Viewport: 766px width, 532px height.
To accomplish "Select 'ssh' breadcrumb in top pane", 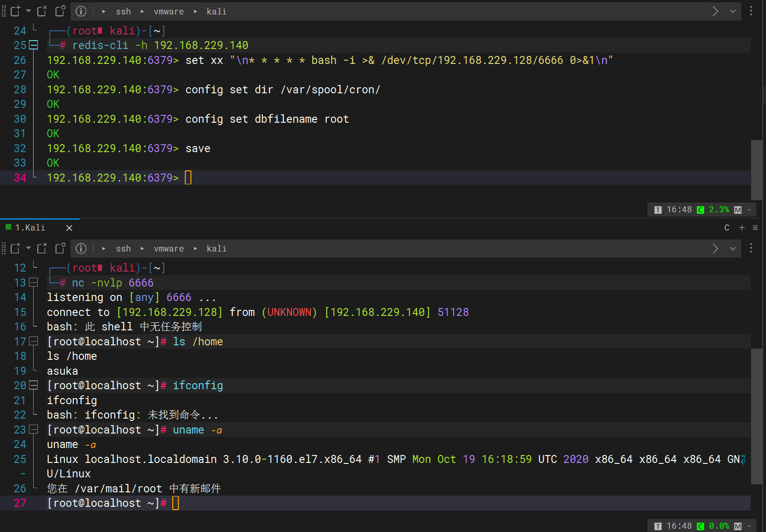I will click(123, 12).
